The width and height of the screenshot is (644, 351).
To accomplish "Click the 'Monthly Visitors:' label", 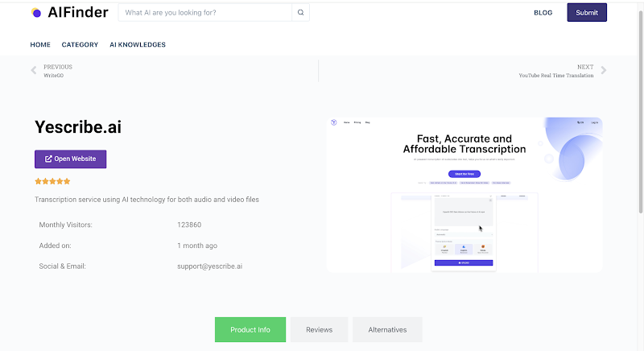I will [66, 225].
